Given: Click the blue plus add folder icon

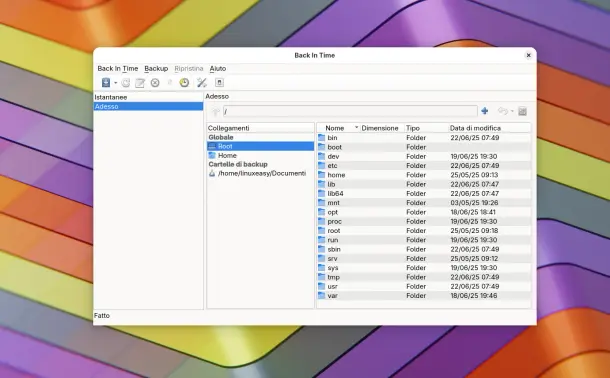Looking at the screenshot, I should [x=484, y=111].
